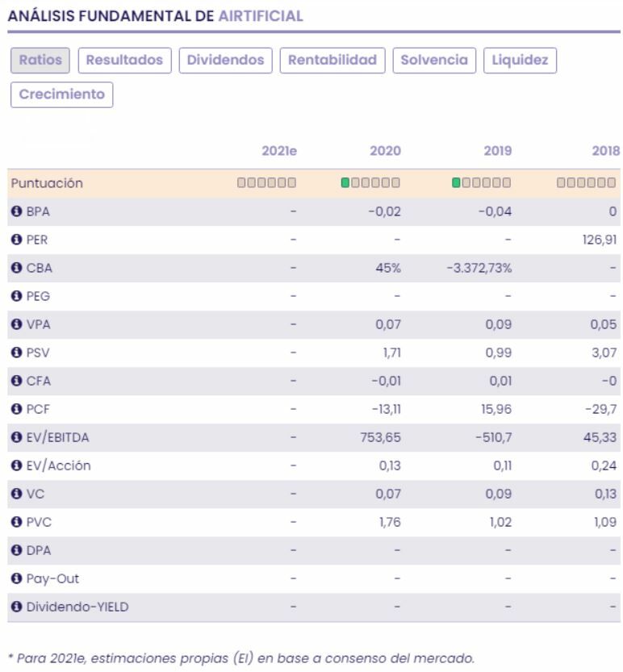This screenshot has width=623, height=672.
Task: Click the Pay-Out info icon
Action: click(x=16, y=578)
